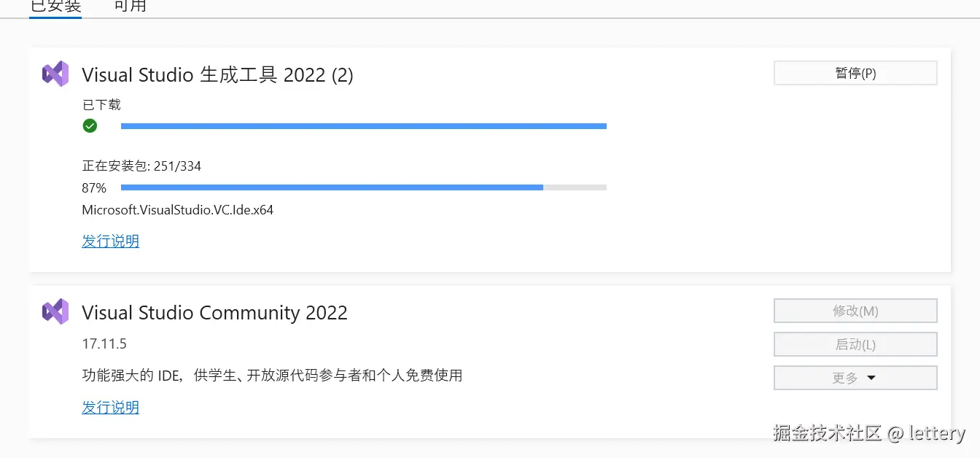Select the Visual Studio 生成工具 2022 (2) title

click(x=217, y=74)
